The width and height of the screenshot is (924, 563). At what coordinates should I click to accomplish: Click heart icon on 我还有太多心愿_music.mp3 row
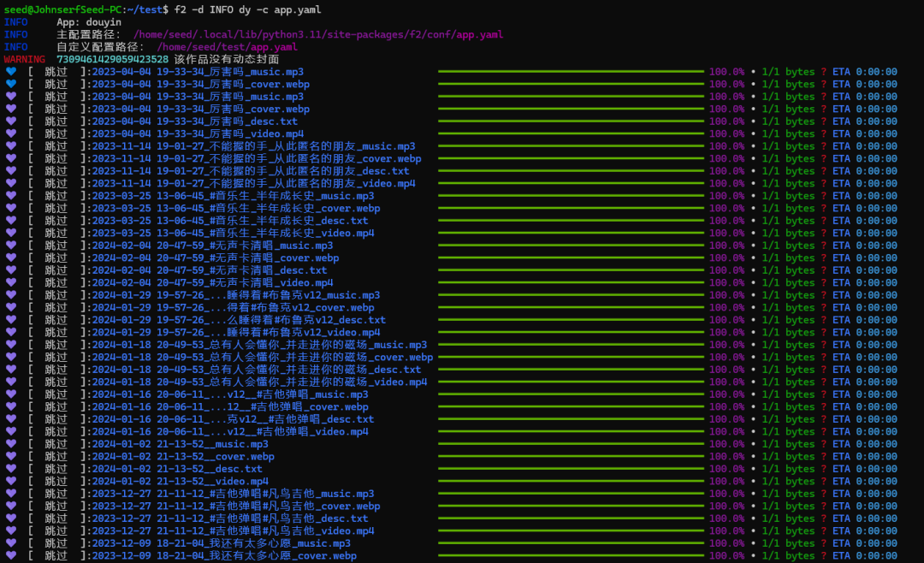(11, 543)
